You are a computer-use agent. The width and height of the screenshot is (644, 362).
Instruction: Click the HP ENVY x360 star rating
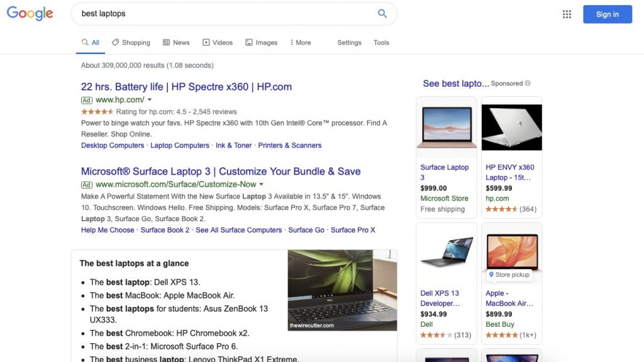click(501, 209)
